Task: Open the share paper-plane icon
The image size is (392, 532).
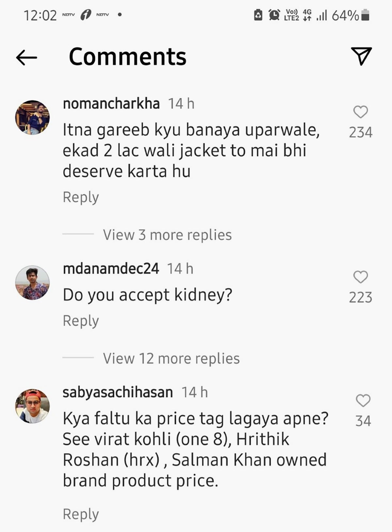Action: point(361,56)
